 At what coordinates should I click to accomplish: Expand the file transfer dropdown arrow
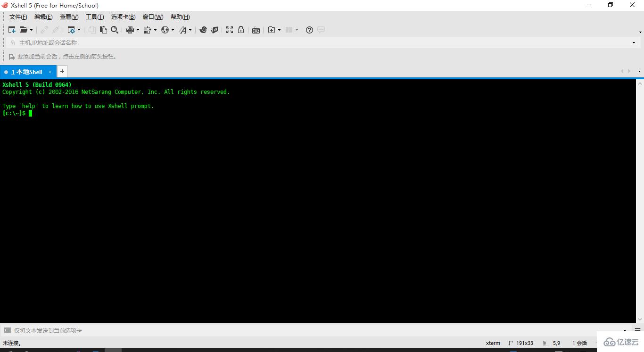coord(155,30)
